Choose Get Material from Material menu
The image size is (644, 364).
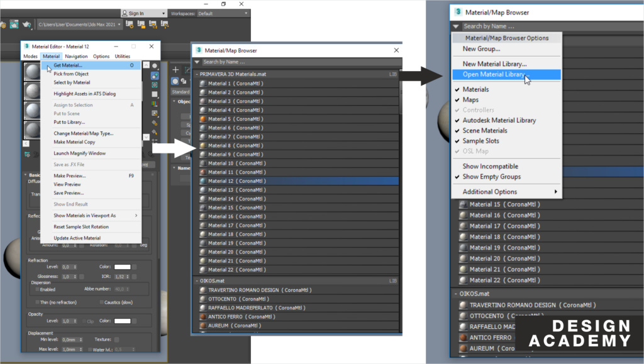pos(68,65)
